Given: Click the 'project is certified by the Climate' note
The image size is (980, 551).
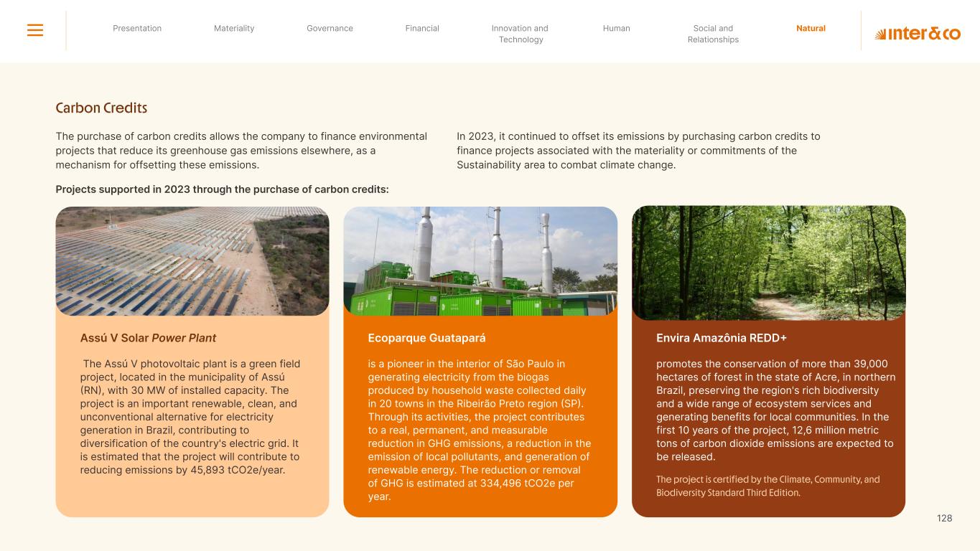Looking at the screenshot, I should pos(767,486).
